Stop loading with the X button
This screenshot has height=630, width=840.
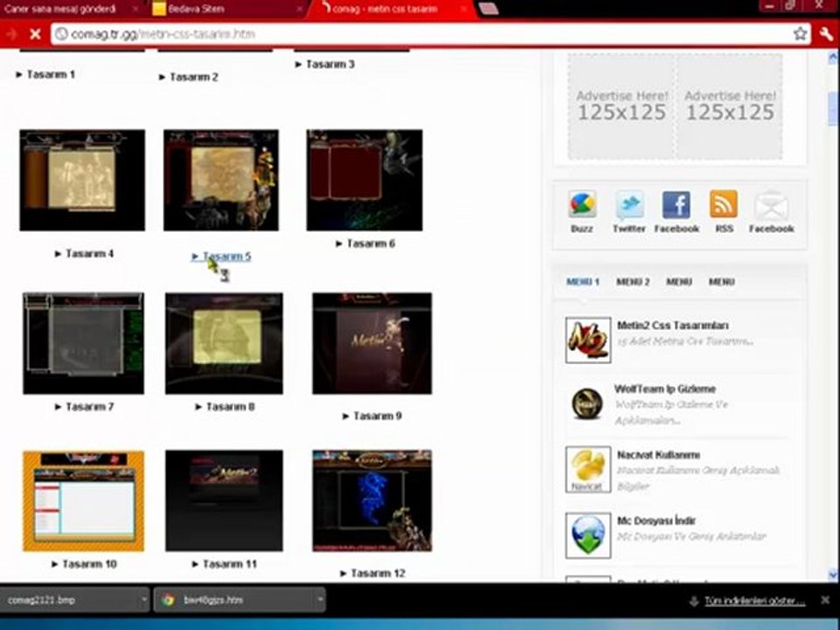pos(35,34)
